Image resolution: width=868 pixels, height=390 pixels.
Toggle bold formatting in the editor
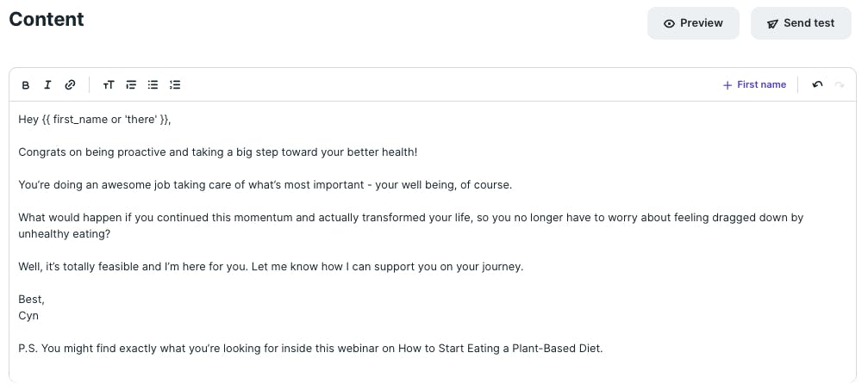[26, 85]
